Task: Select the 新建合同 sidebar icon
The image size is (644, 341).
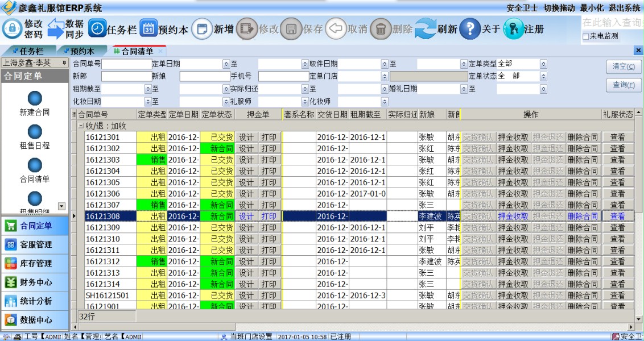Action: [x=35, y=98]
